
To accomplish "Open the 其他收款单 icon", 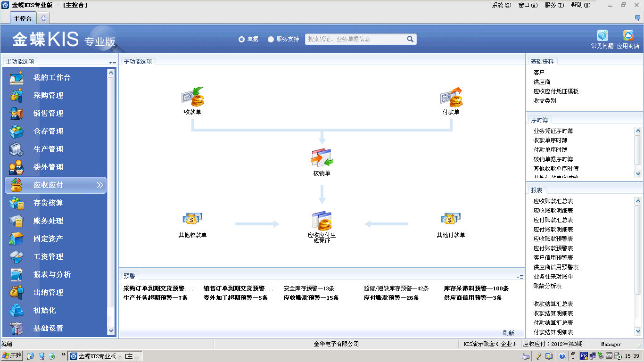I will pos(192,219).
